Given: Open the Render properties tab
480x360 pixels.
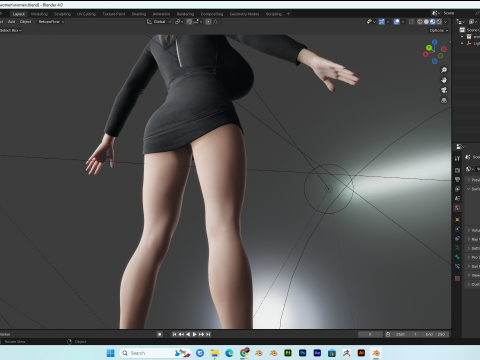Looking at the screenshot, I should point(457,170).
